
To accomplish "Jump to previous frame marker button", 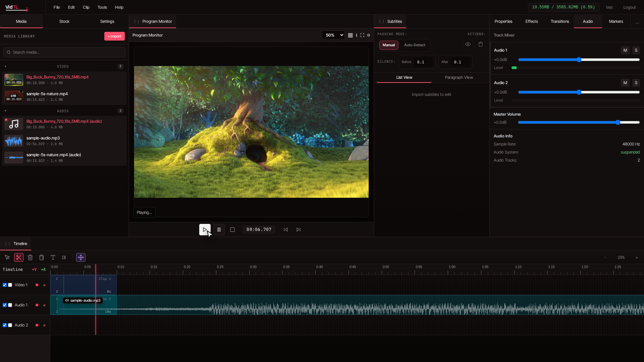I will pyautogui.click(x=286, y=230).
